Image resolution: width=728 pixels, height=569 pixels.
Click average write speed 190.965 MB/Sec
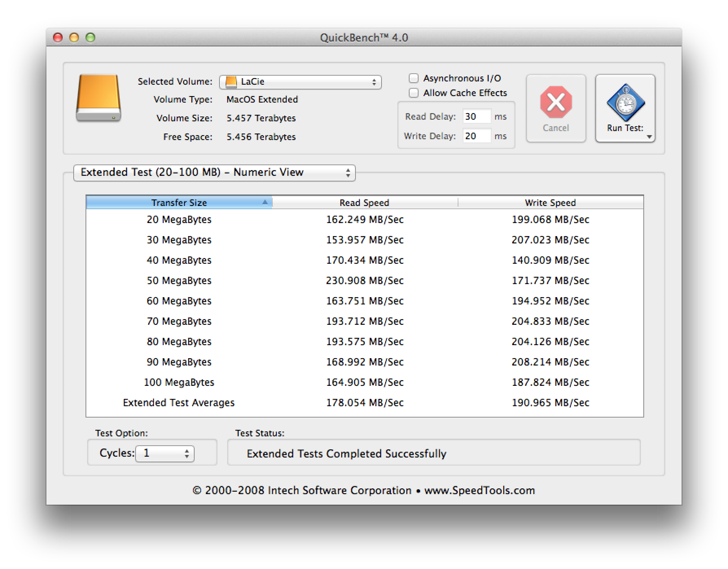(550, 403)
